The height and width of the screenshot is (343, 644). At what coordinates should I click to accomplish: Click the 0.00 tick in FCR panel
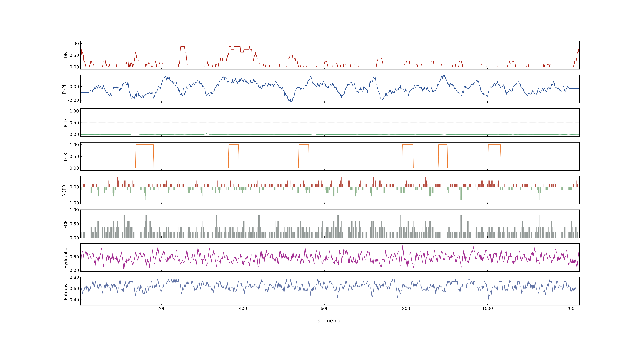pyautogui.click(x=74, y=238)
